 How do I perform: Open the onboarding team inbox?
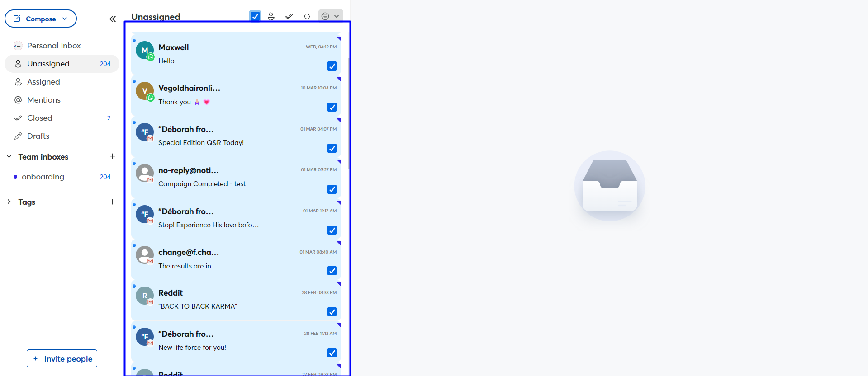coord(43,177)
